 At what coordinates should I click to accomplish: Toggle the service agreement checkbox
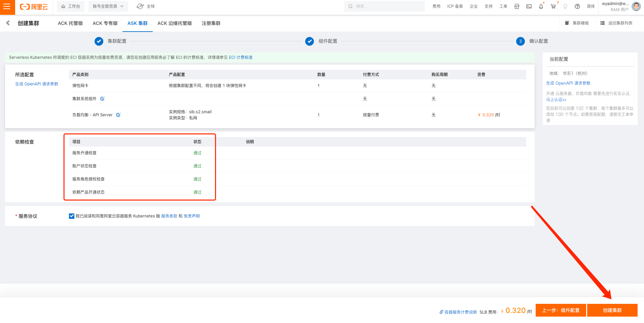click(72, 216)
